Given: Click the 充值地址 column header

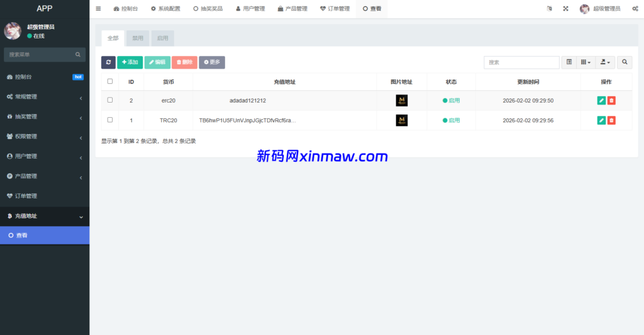Looking at the screenshot, I should point(285,82).
